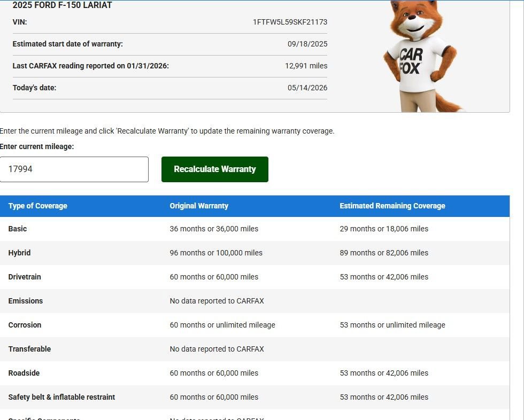Click the Recalculate Warranty button
Screen dimensions: 524x420
click(x=214, y=169)
